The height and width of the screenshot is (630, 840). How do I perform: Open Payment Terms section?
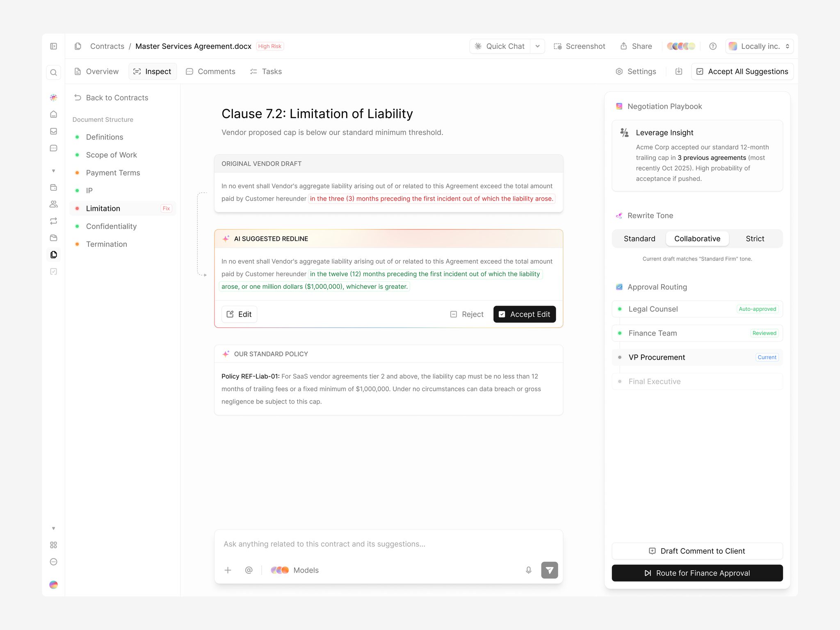coord(123,173)
